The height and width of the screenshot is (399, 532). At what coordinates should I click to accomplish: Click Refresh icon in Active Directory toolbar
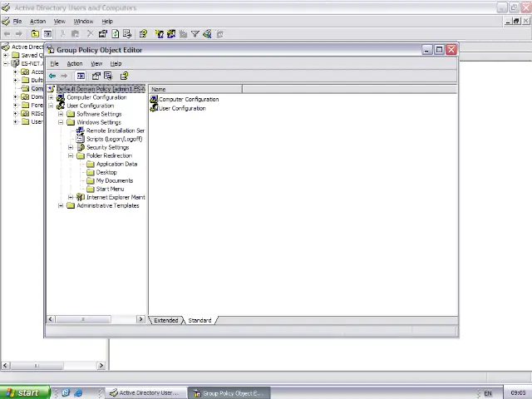(x=116, y=34)
